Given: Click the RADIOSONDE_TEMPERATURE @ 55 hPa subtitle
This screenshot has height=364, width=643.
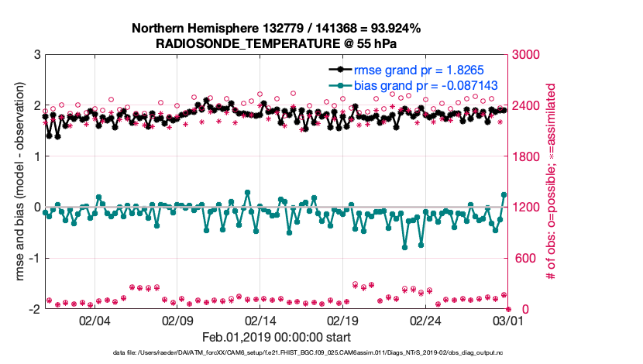Looking at the screenshot, I should point(276,43).
